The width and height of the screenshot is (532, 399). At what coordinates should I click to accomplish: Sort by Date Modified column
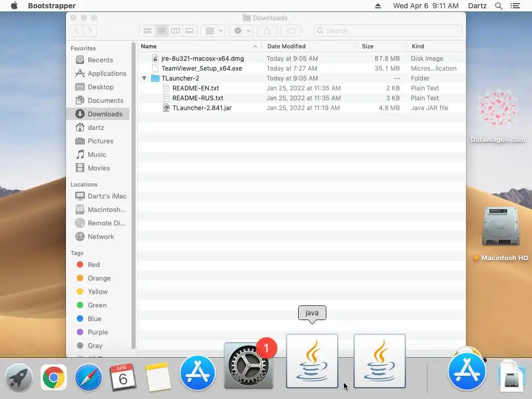pyautogui.click(x=309, y=46)
